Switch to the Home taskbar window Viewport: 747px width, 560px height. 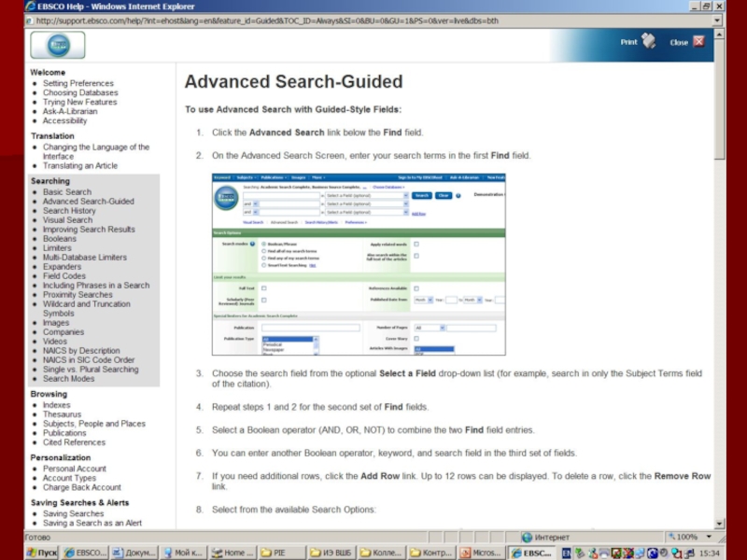[233, 553]
